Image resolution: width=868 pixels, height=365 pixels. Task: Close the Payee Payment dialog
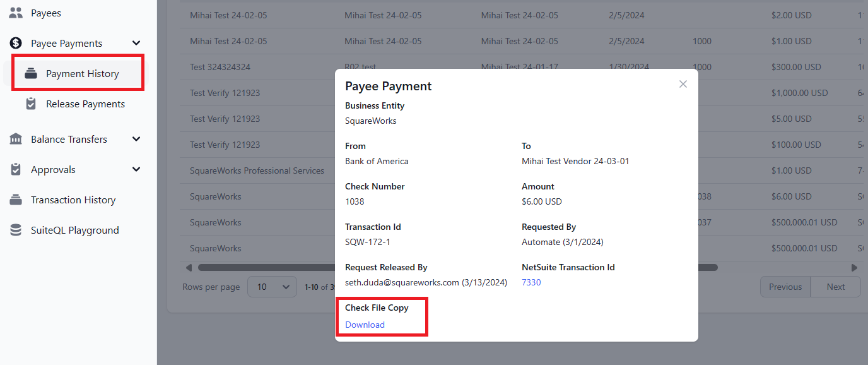click(x=683, y=84)
